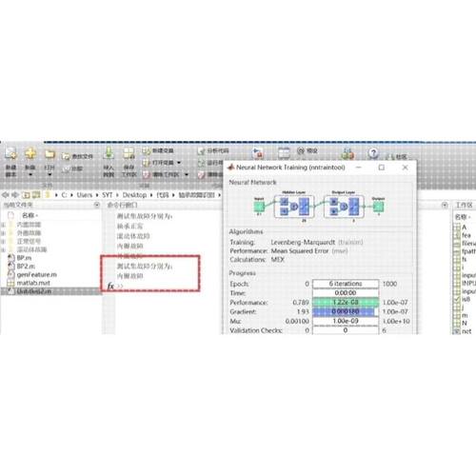The image size is (476, 476).
Task: Click the Find Files icon
Action: (x=66, y=156)
